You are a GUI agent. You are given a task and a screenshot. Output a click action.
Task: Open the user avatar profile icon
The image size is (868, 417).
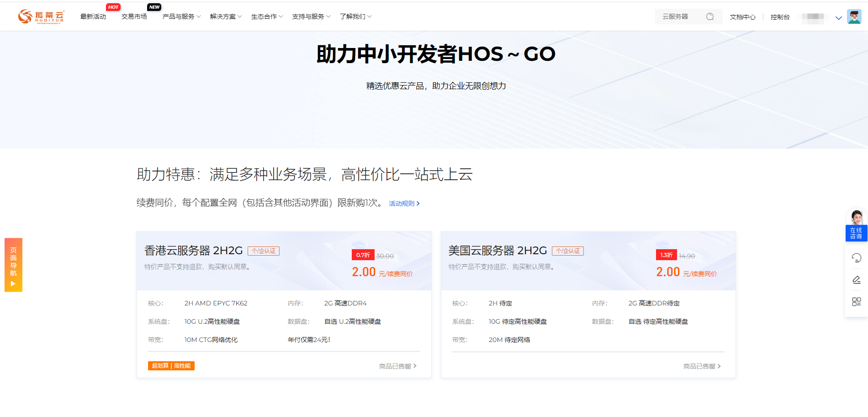point(854,16)
